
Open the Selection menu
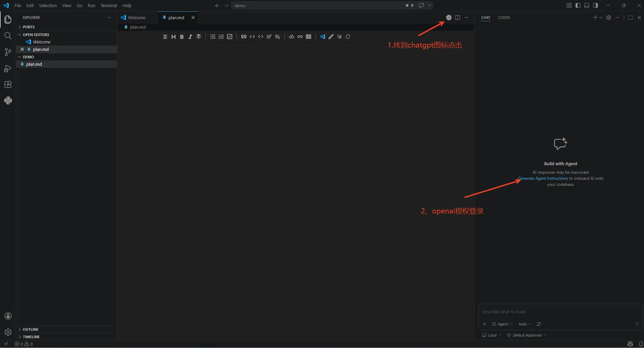48,5
